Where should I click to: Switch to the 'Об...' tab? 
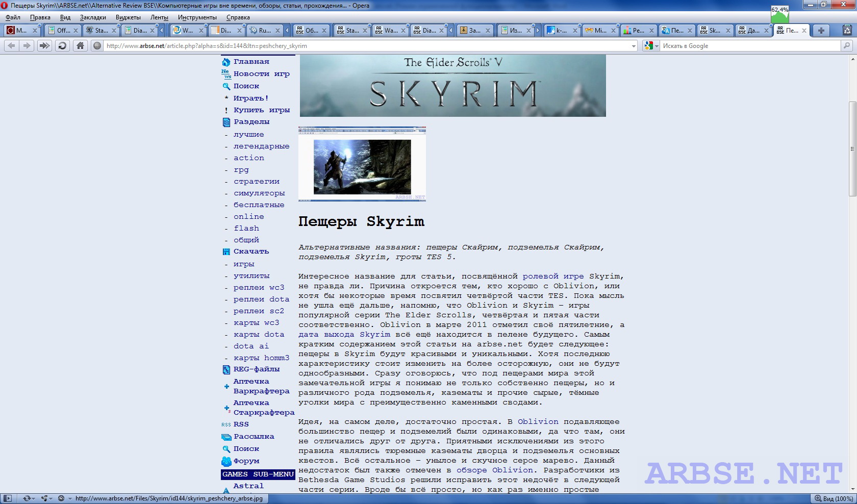coord(311,31)
